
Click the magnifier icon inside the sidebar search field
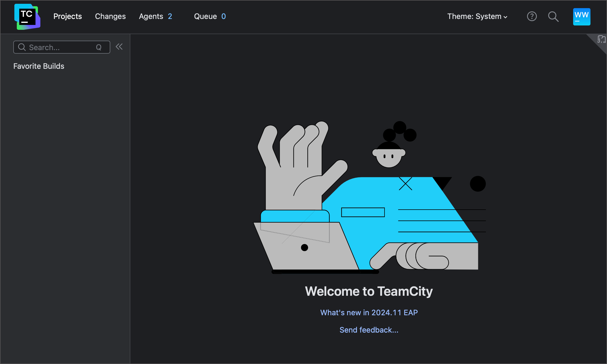coord(22,47)
